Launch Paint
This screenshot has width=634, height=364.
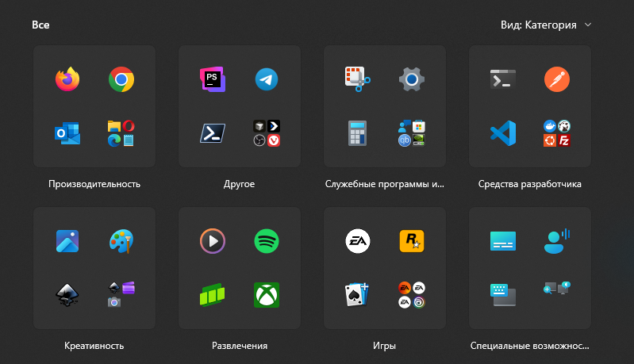(x=121, y=241)
